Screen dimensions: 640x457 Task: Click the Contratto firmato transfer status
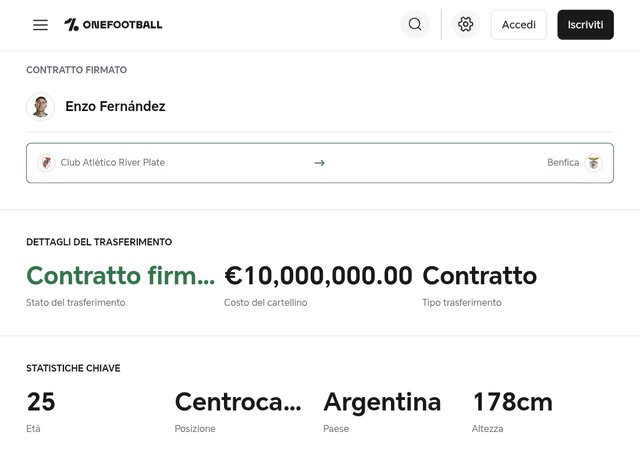(120, 276)
